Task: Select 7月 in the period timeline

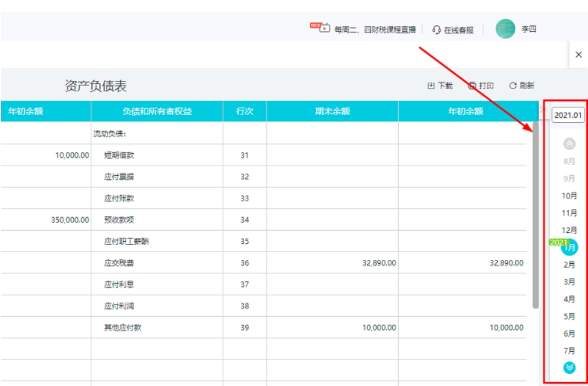Action: click(569, 351)
